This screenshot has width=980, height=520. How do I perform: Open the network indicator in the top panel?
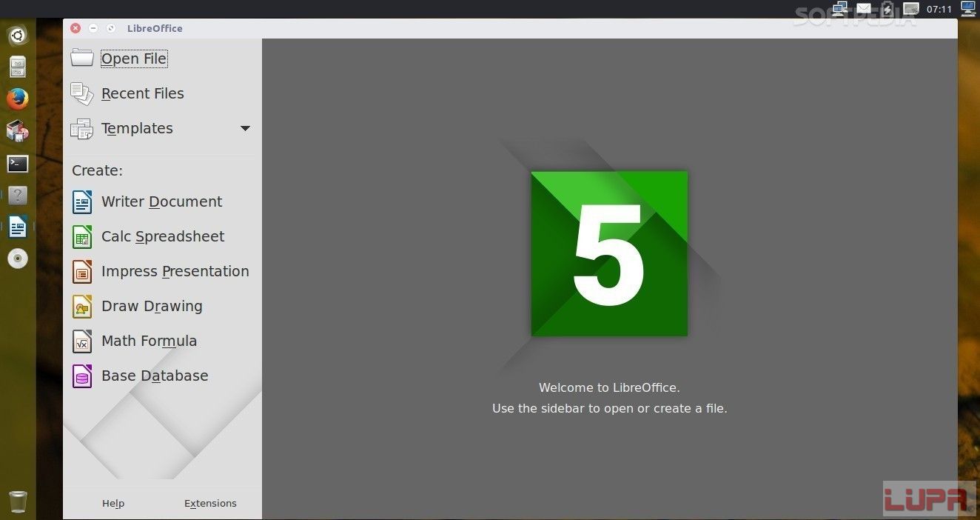(839, 9)
